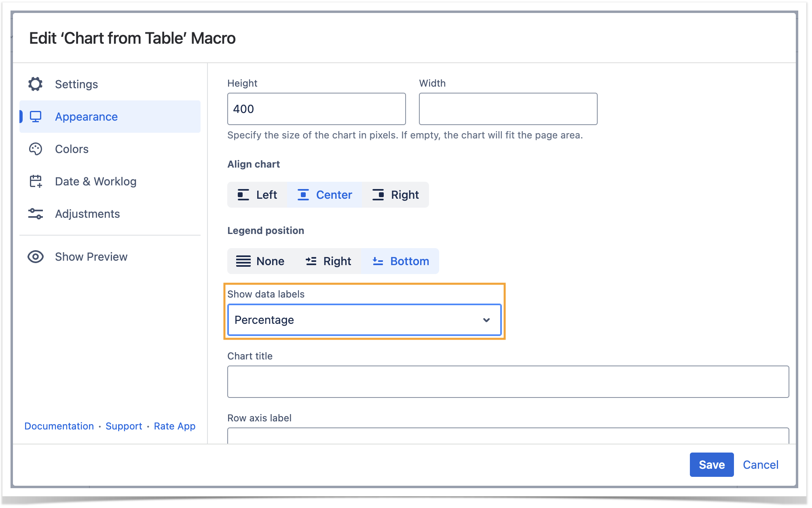Open the Documentation link

(x=59, y=426)
